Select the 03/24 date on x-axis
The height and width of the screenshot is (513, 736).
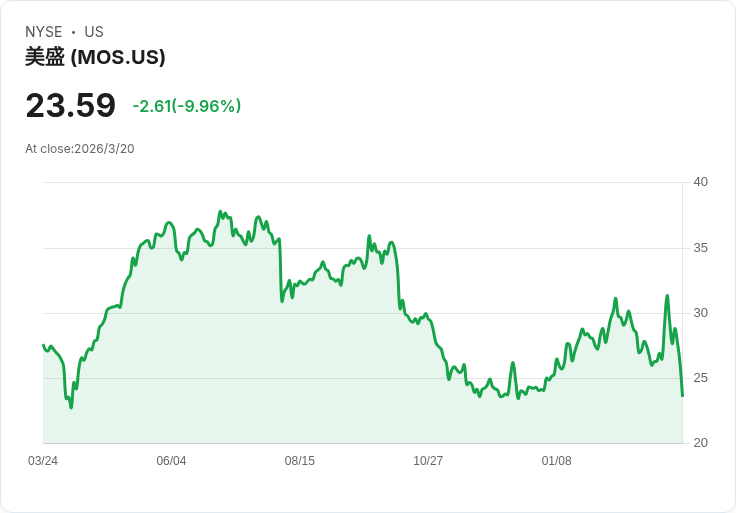coord(43,461)
